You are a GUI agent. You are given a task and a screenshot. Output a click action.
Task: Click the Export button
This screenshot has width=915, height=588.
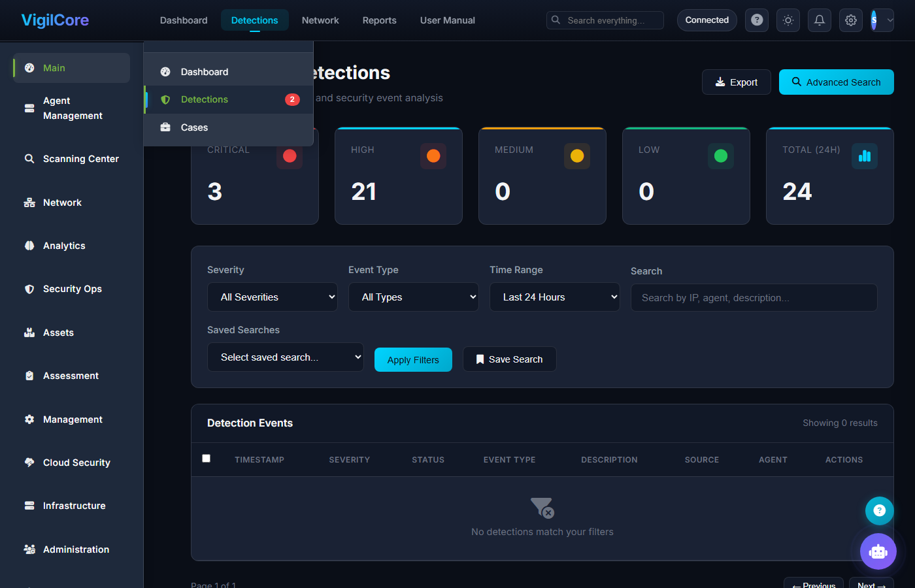737,82
